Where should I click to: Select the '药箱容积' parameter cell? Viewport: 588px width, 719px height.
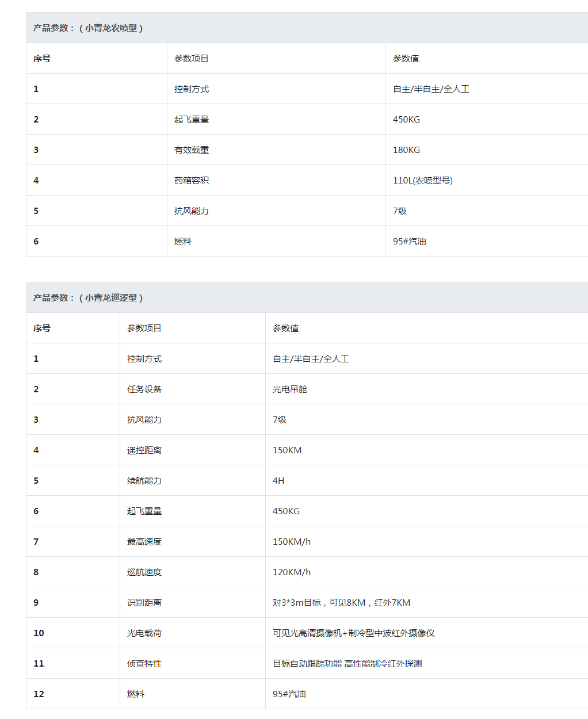pyautogui.click(x=192, y=180)
